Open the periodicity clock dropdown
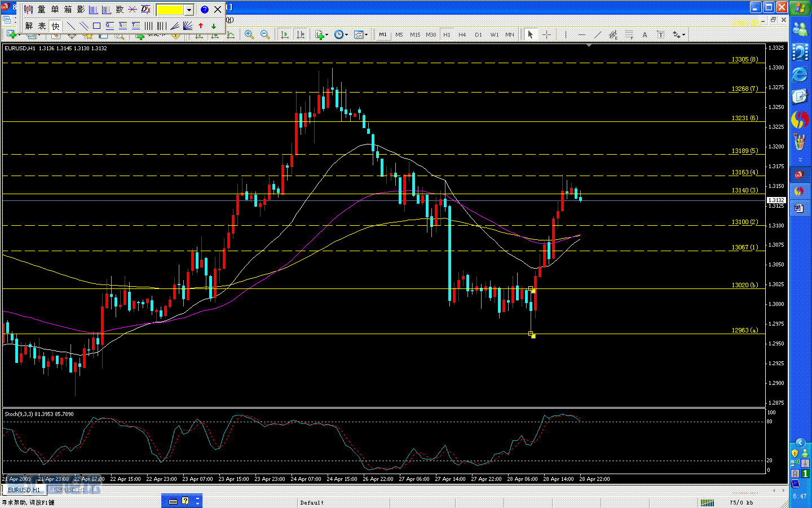This screenshot has width=812, height=508. pyautogui.click(x=341, y=34)
